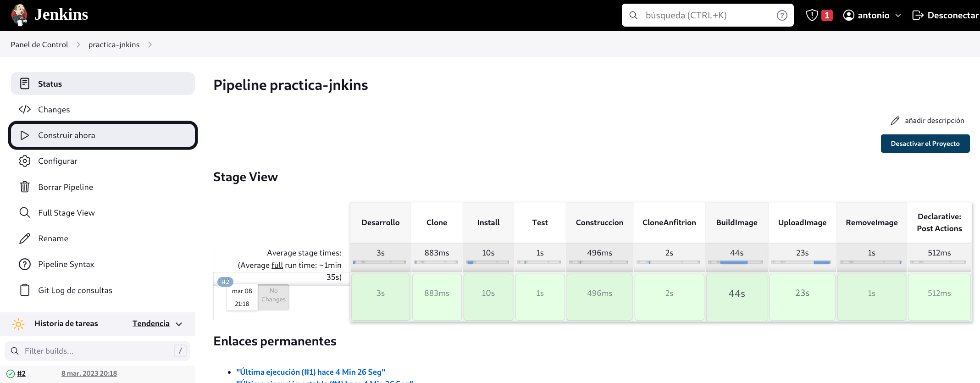Click the red notification badge showing 1

827,15
